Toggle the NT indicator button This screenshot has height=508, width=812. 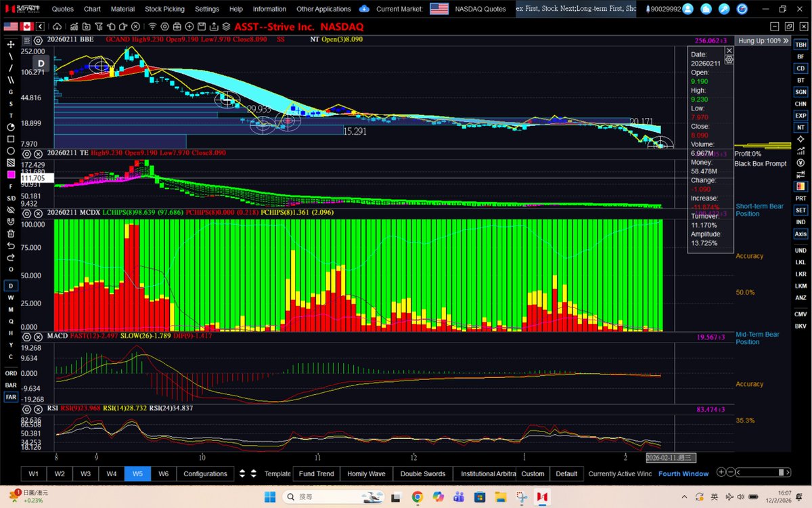[800, 127]
